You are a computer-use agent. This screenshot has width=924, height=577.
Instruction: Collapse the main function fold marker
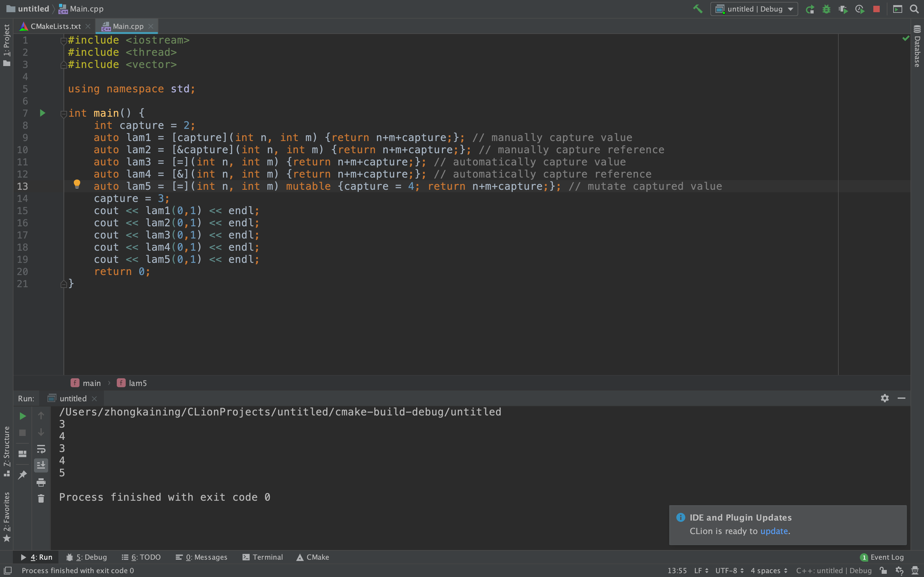point(64,113)
